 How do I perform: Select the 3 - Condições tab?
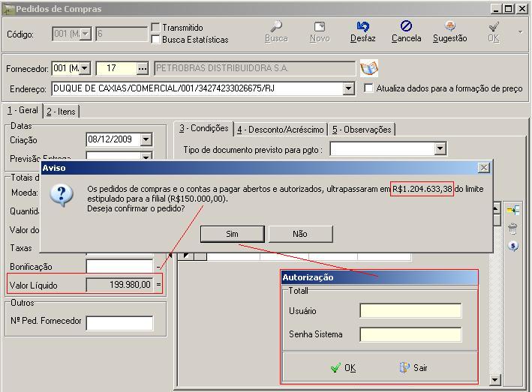[x=204, y=128]
